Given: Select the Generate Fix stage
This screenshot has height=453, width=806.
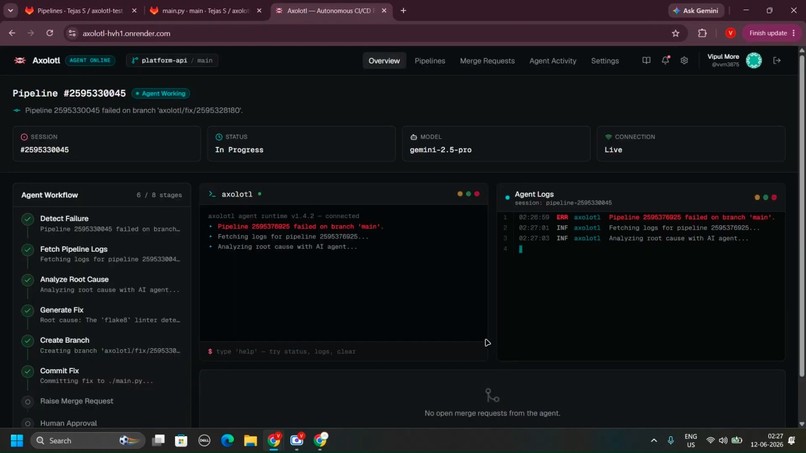Looking at the screenshot, I should tap(102, 315).
